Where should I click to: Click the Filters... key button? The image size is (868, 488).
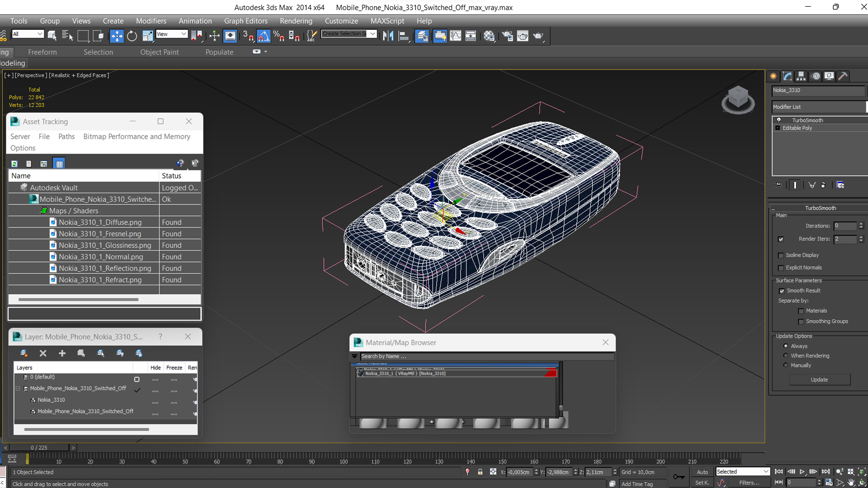(749, 483)
